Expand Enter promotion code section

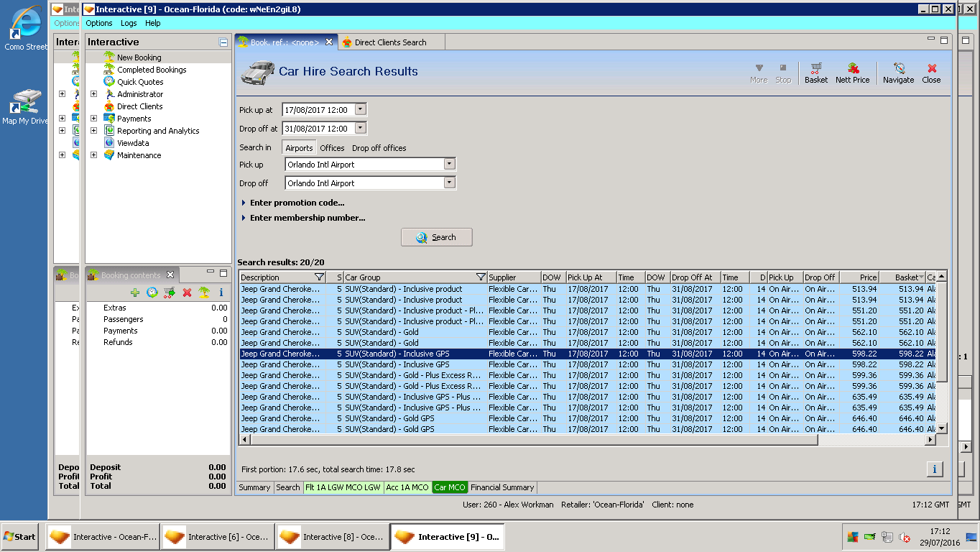click(297, 203)
